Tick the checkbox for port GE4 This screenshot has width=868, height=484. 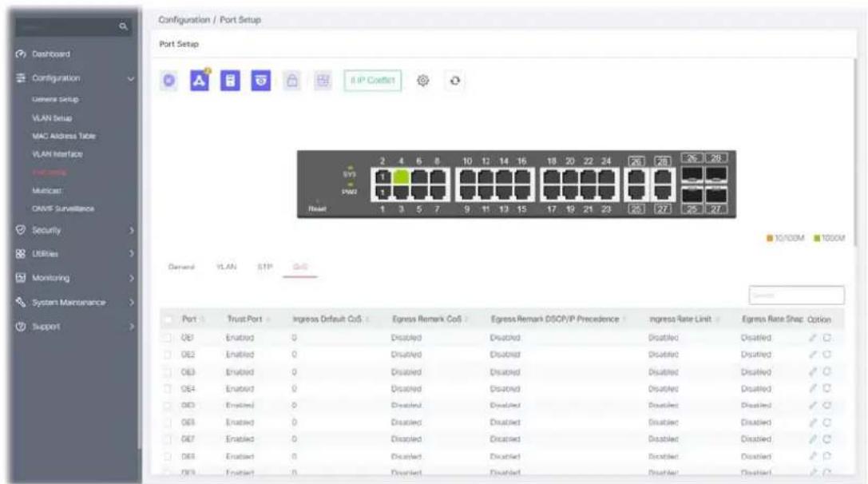click(167, 389)
